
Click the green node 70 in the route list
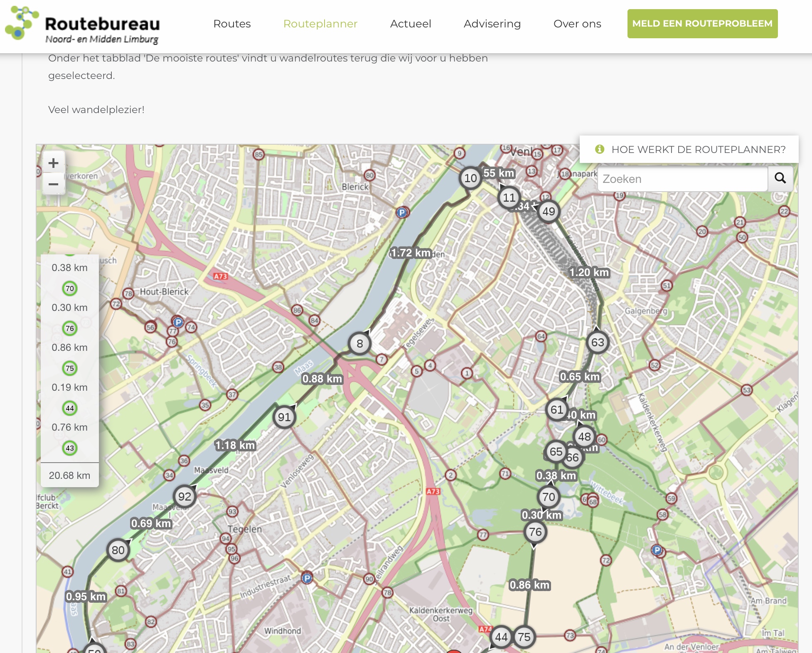pos(70,288)
